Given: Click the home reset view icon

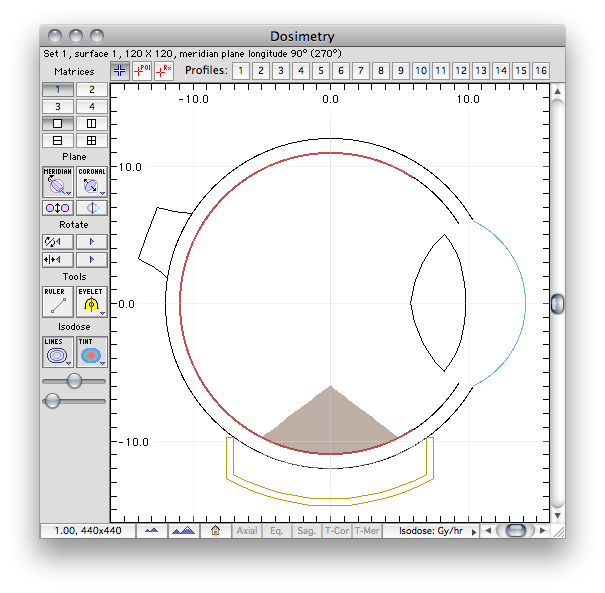Looking at the screenshot, I should (x=215, y=531).
